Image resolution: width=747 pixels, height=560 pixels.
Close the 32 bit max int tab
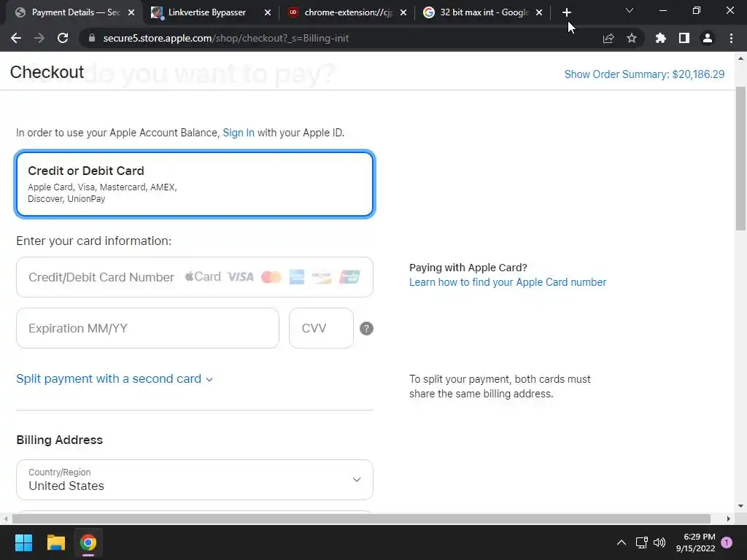pos(539,12)
